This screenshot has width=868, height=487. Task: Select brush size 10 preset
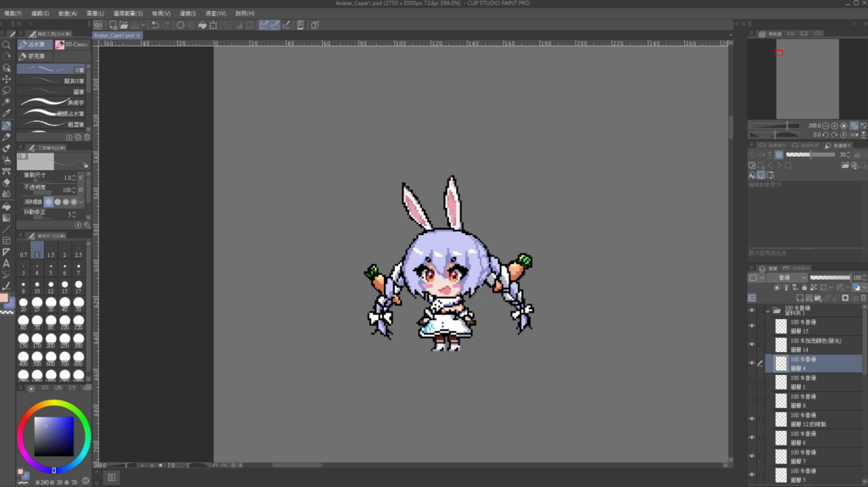[x=37, y=287]
